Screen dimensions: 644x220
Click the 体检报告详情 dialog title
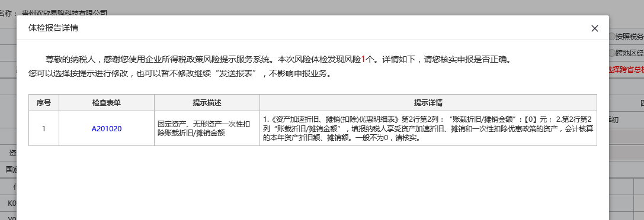[x=53, y=28]
